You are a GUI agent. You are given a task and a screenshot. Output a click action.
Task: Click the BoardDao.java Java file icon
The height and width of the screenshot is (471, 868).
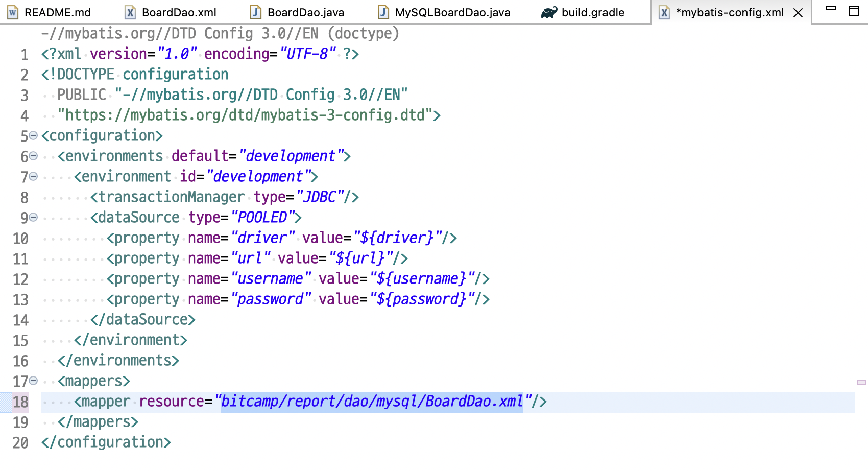pos(256,12)
